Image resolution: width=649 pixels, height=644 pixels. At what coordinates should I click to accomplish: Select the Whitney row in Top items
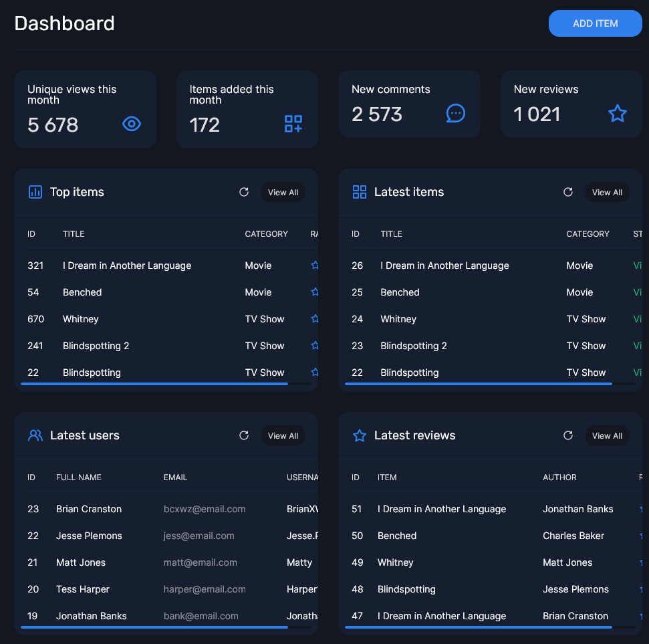[81, 319]
